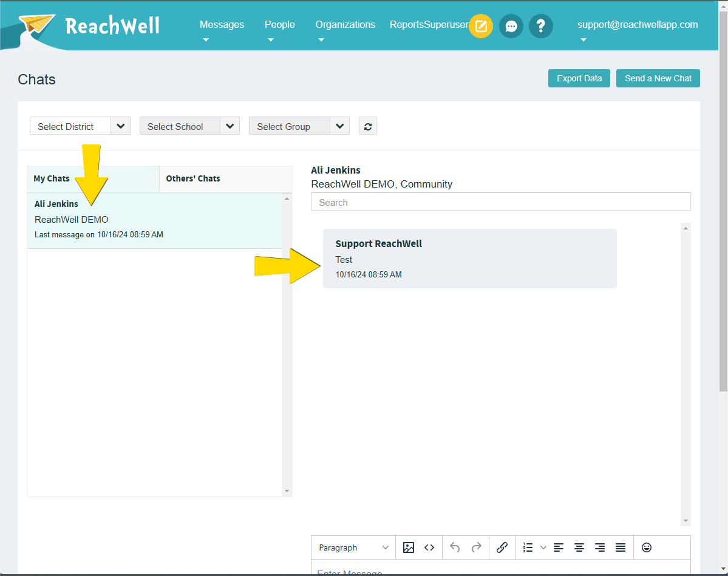Open the yellow compose message icon
728x576 pixels.
481,26
